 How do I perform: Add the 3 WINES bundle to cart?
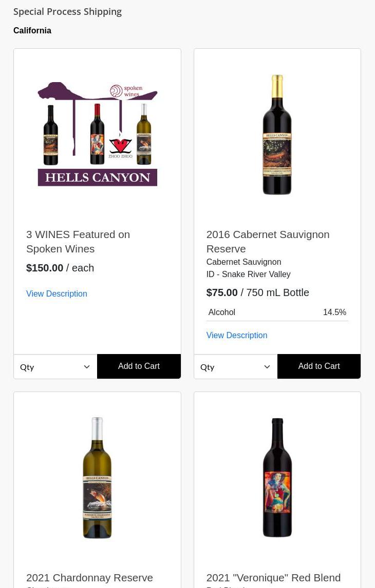(x=139, y=366)
